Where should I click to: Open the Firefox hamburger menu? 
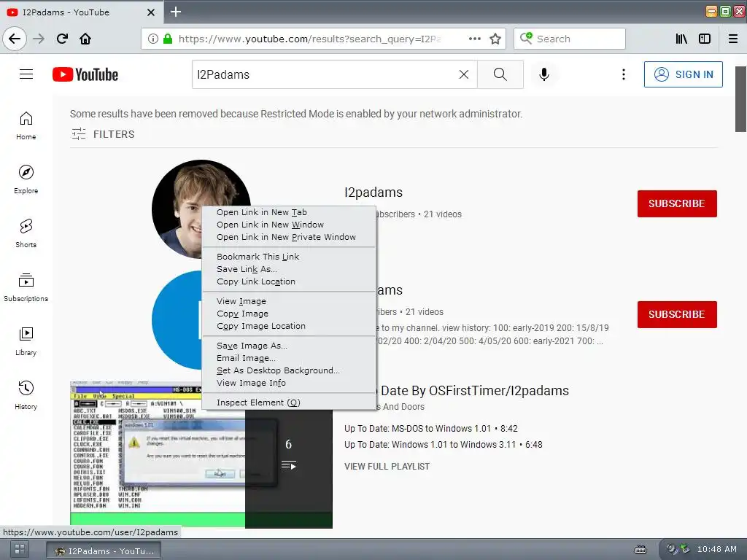point(733,39)
